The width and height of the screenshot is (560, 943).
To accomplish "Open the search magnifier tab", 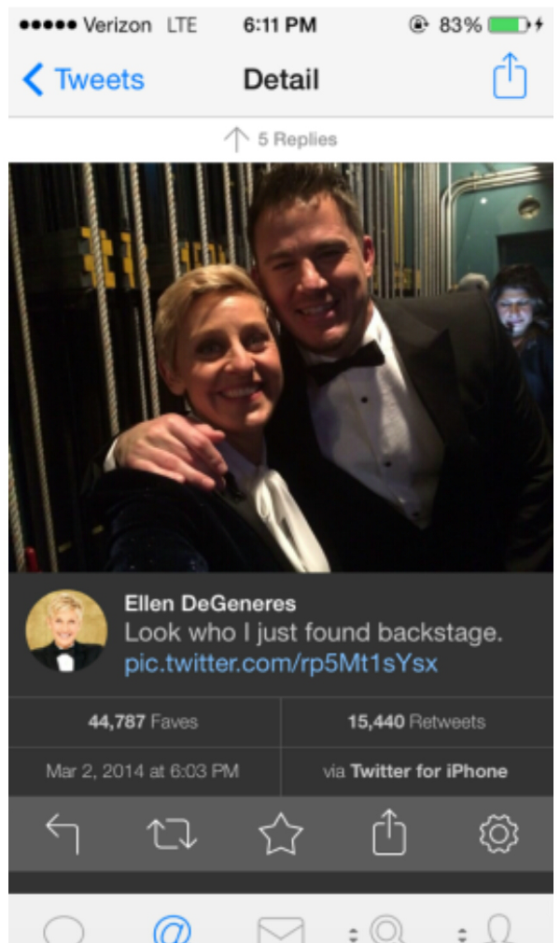I will point(387,929).
